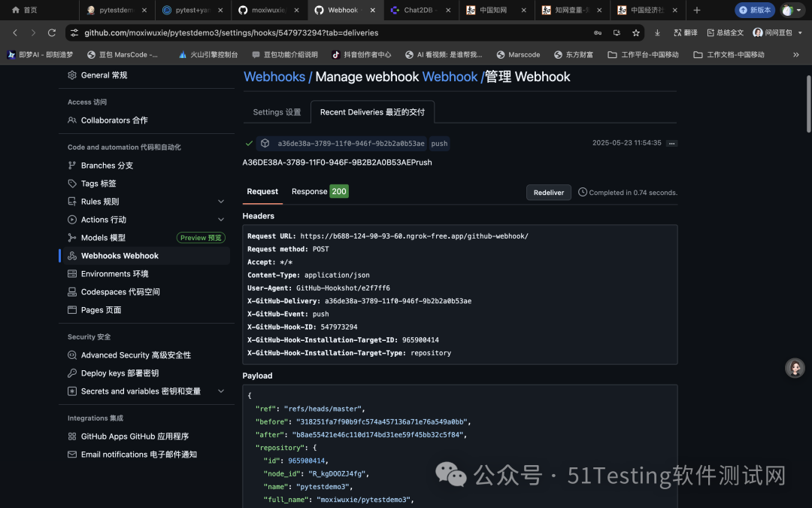Image resolution: width=812 pixels, height=508 pixels.
Task: Expand the Rules section chevron
Action: (x=221, y=202)
